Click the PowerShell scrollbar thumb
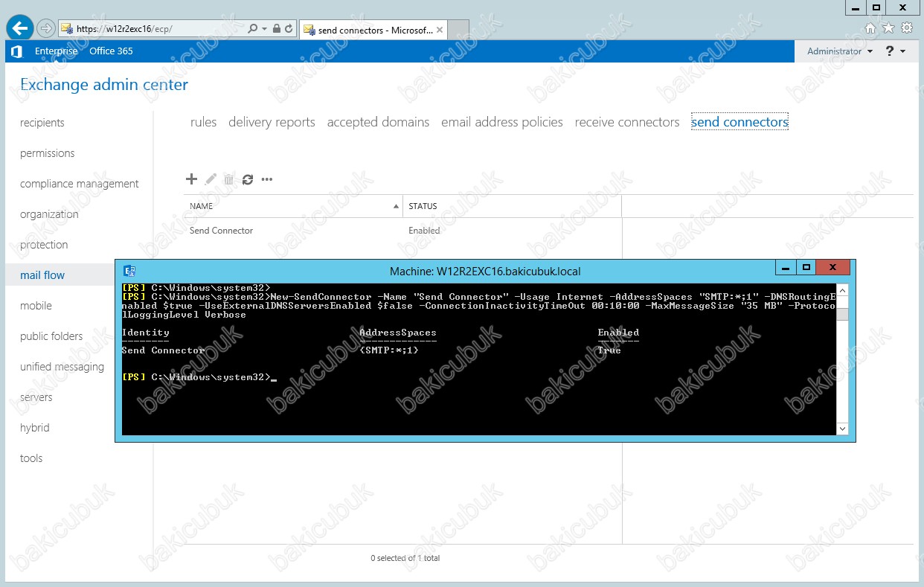924x587 pixels. pos(842,313)
